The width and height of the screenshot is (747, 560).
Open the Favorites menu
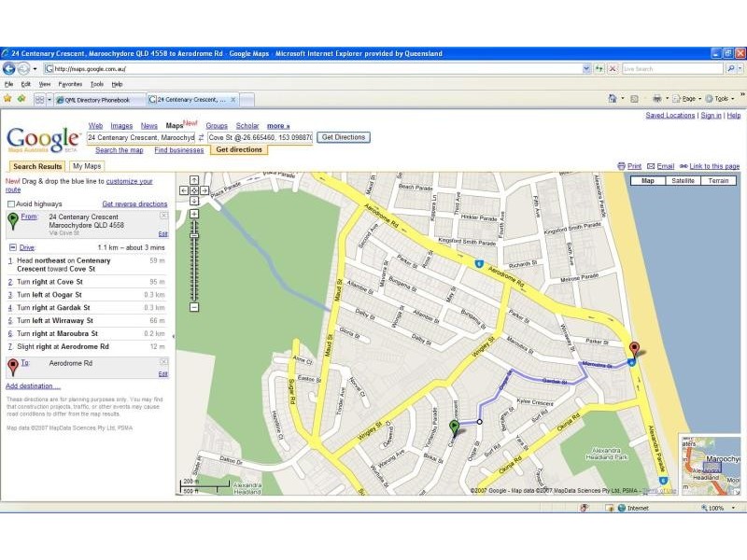click(x=70, y=84)
